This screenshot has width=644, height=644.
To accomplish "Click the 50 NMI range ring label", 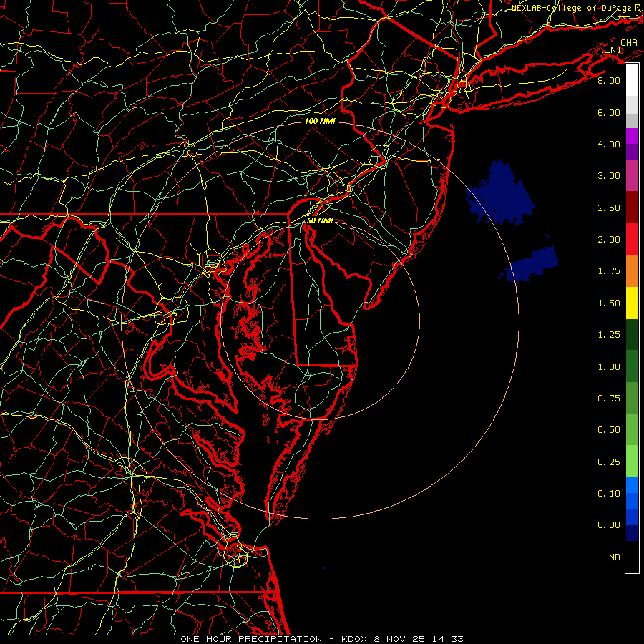I will point(320,220).
